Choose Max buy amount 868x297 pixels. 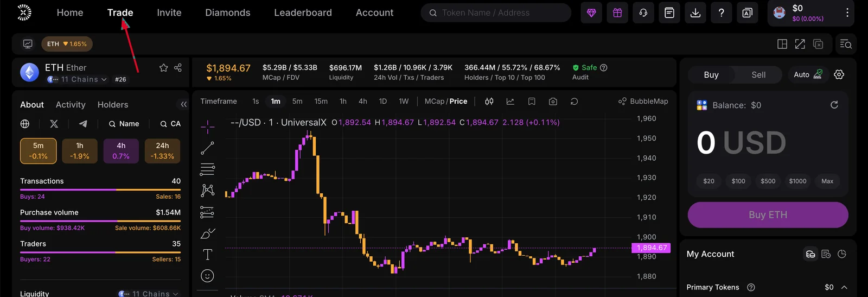pyautogui.click(x=827, y=181)
